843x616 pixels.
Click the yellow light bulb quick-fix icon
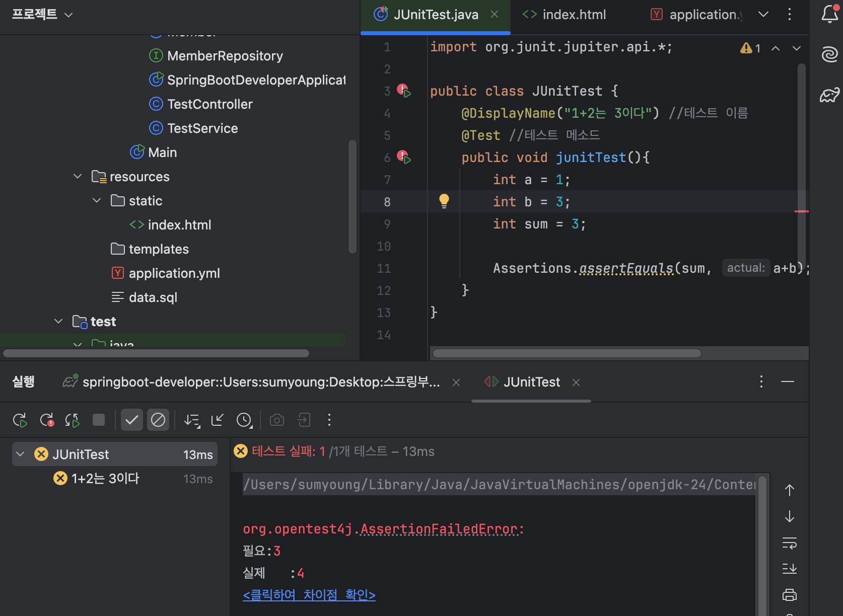point(444,201)
